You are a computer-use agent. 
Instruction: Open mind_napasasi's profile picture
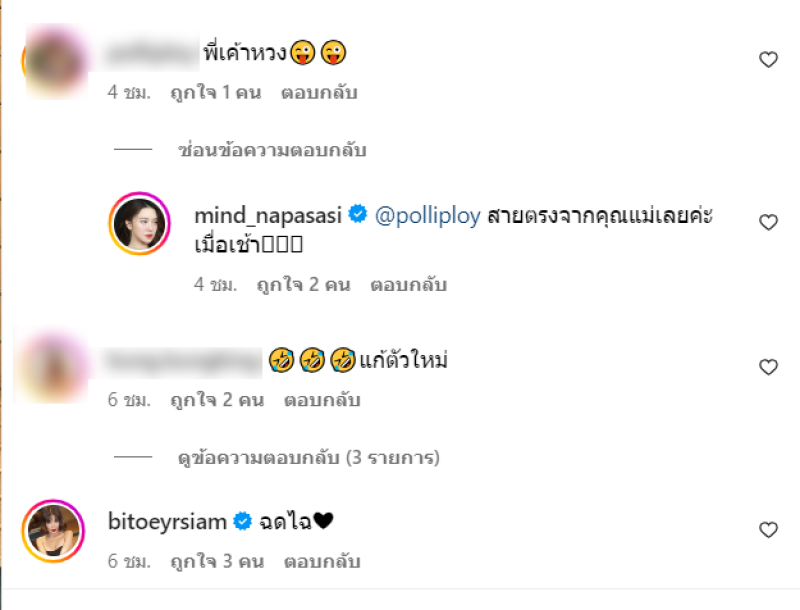click(139, 223)
